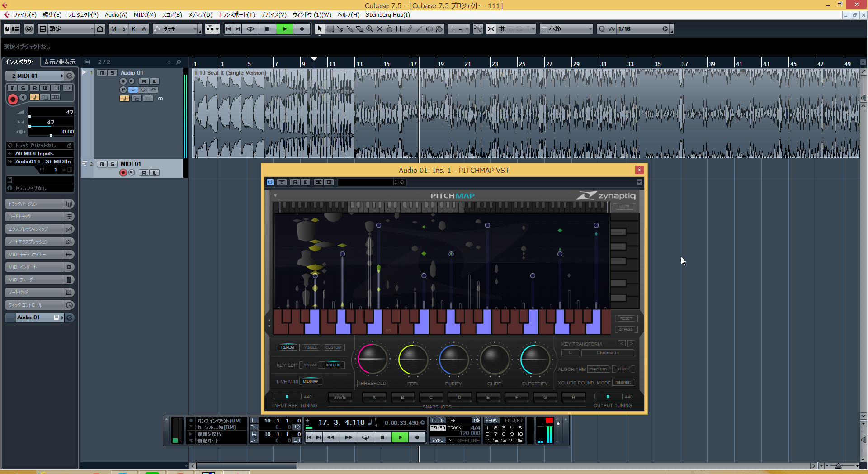Adjust the THRESHOLD knob
868x474 pixels.
(x=373, y=360)
